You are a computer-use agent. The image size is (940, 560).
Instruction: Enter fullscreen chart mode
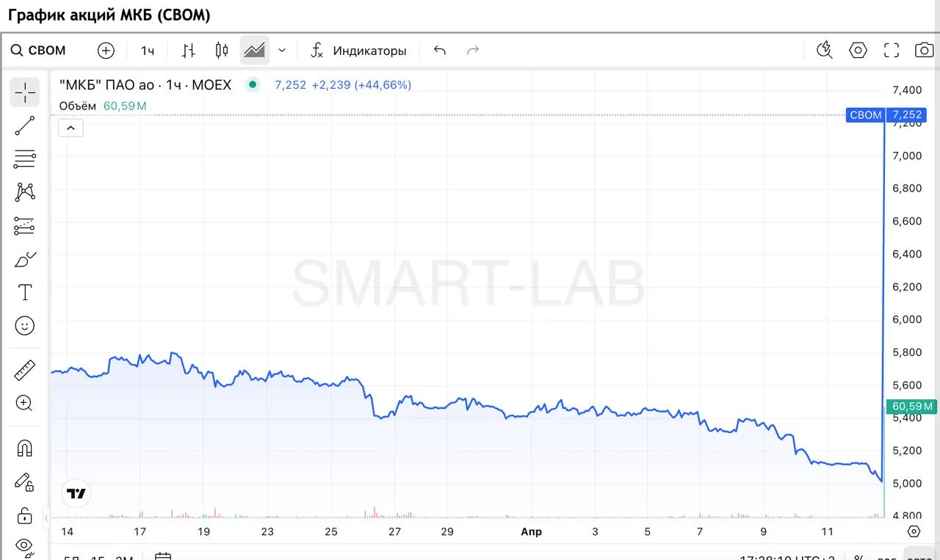pyautogui.click(x=892, y=51)
